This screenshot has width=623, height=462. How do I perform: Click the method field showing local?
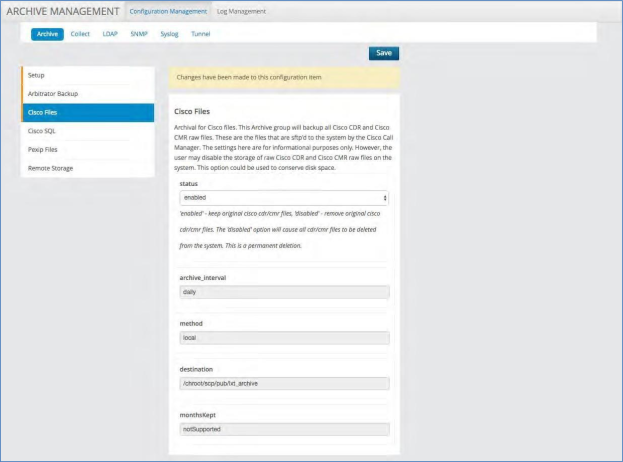283,338
